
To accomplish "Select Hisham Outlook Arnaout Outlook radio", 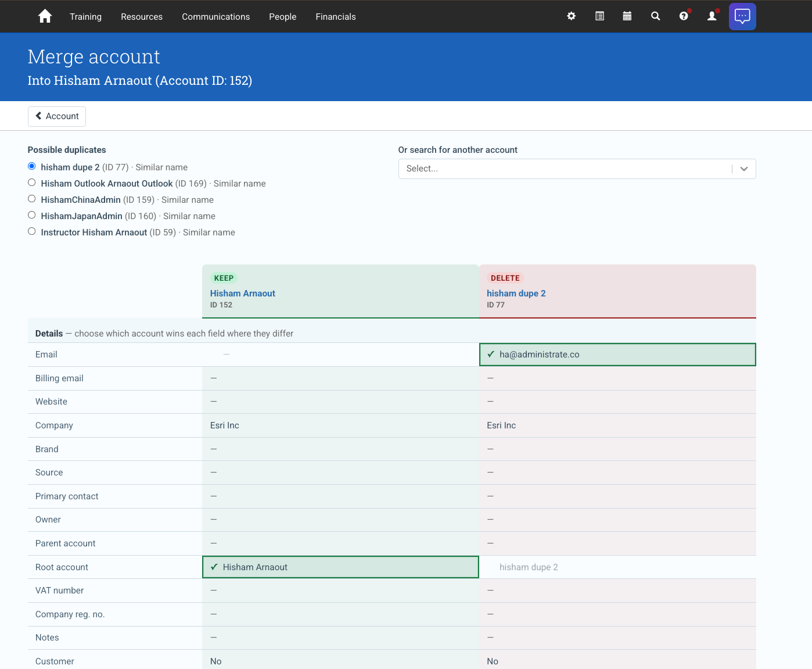I will click(32, 183).
